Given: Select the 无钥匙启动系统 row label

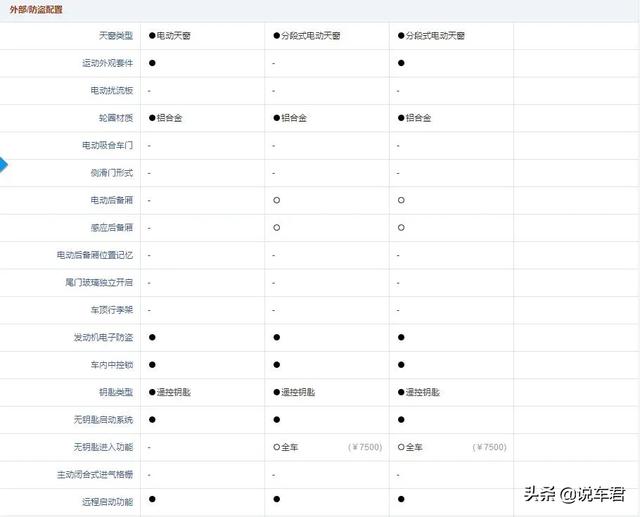Looking at the screenshot, I should (x=103, y=419).
